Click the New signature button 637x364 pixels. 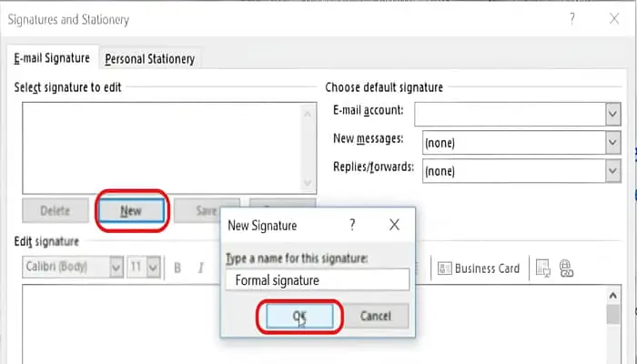point(131,210)
